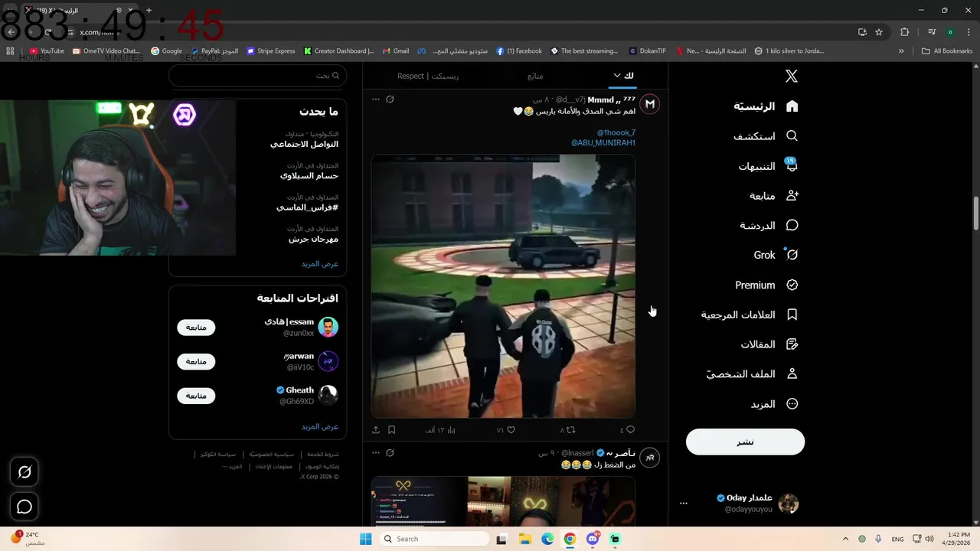Open the (1) Facebook bookmark
Screen dimensions: 980x551
point(519,51)
